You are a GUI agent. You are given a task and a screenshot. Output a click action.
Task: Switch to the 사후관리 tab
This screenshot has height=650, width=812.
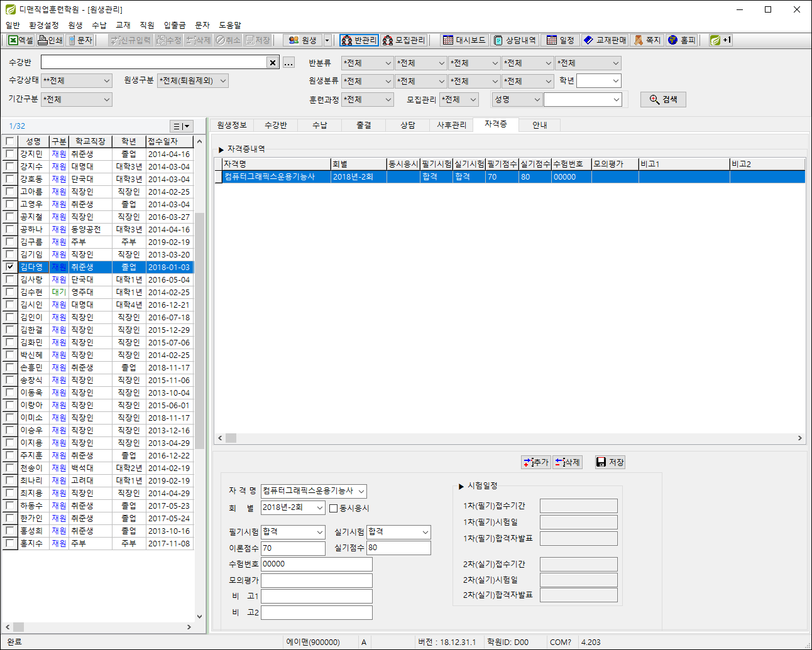pos(452,125)
